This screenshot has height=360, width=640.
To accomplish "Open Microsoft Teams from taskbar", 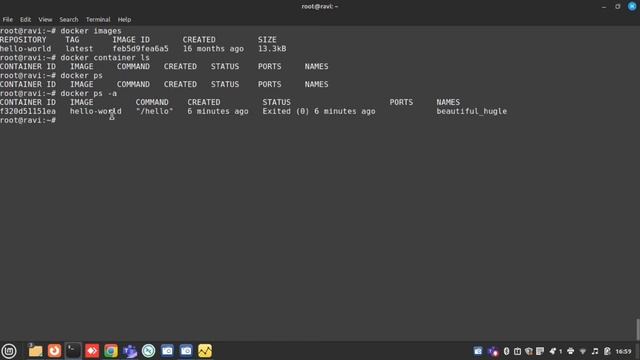I will pyautogui.click(x=130, y=351).
